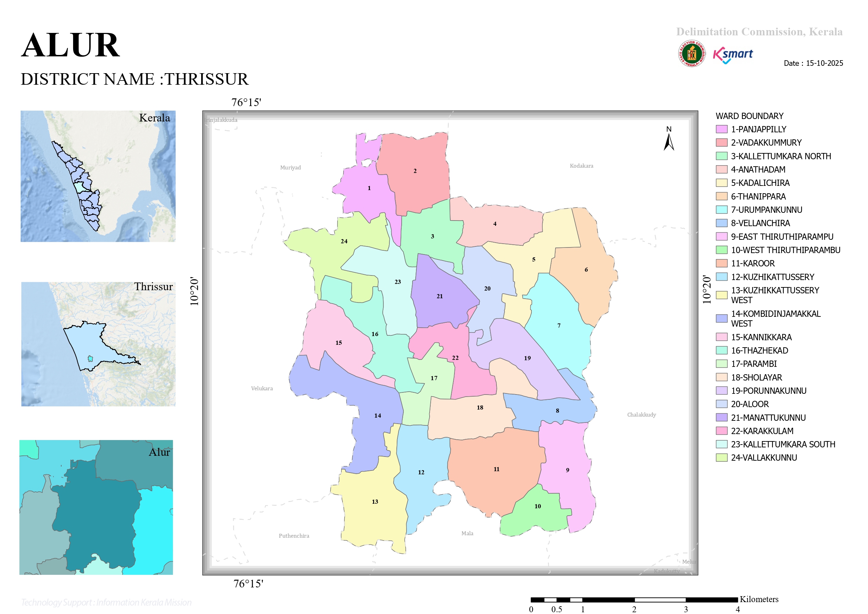
Task: Click ward 1 on the map
Action: (369, 188)
